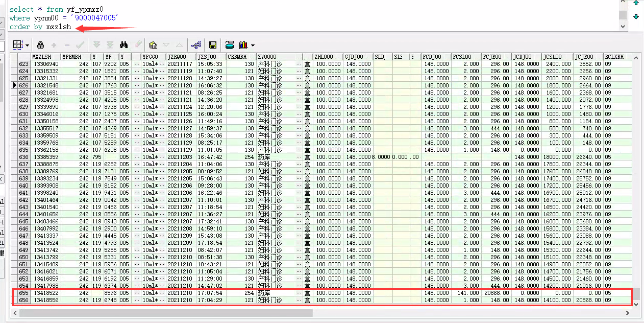
Task: Click the JCJE00 cell showing 26640.00
Action: click(x=588, y=157)
